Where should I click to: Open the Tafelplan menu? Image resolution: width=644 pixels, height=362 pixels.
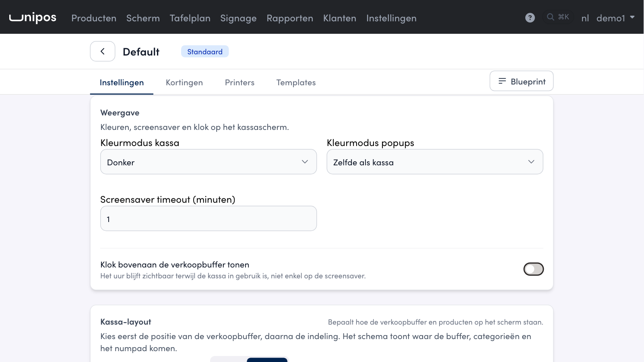[190, 18]
